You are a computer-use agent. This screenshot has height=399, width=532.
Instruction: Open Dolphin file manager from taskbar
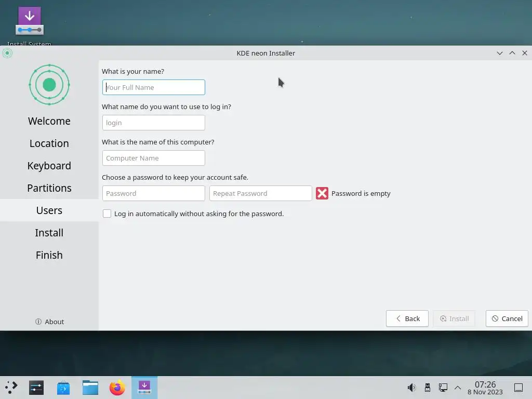[x=90, y=388]
